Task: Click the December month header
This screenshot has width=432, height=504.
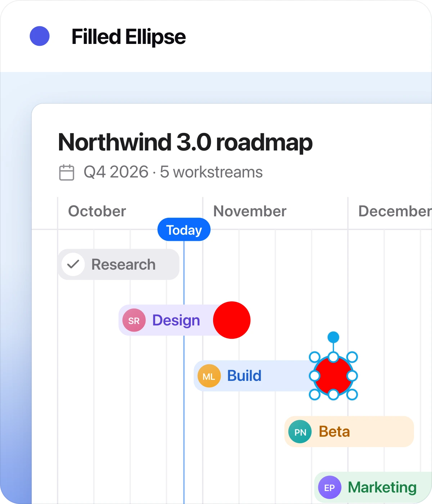Action: [395, 211]
